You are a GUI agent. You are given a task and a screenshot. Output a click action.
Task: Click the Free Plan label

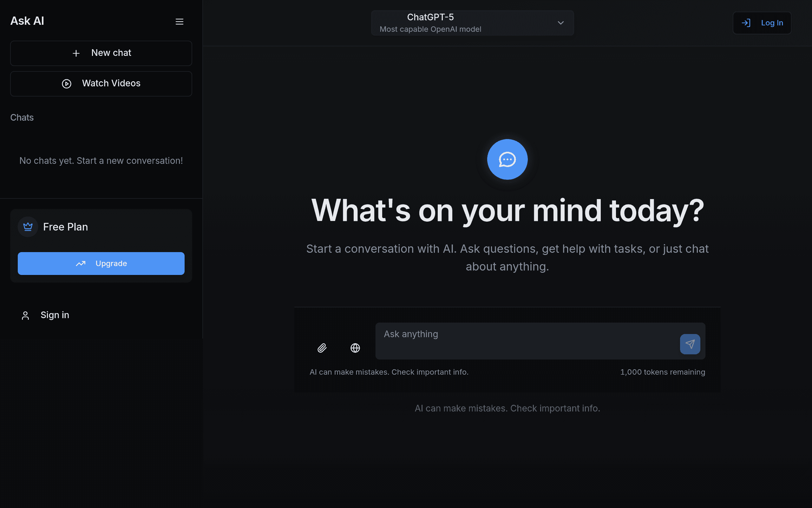(65, 227)
